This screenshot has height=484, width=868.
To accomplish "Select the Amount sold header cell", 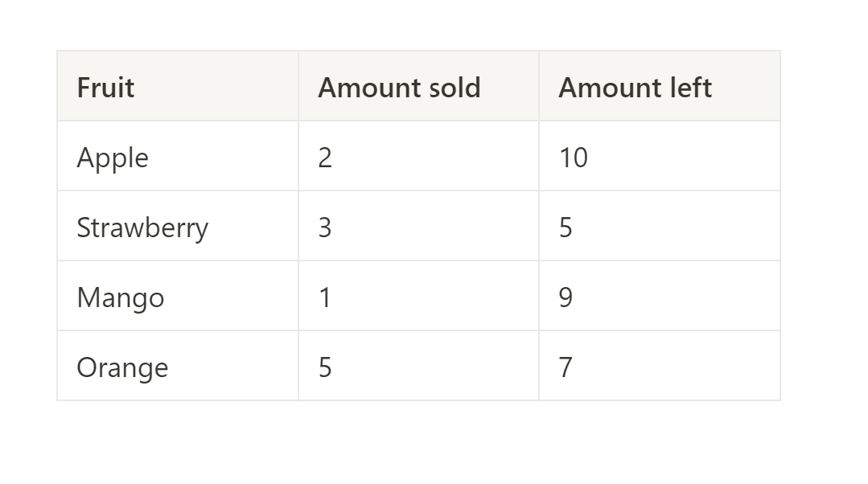I will click(418, 86).
